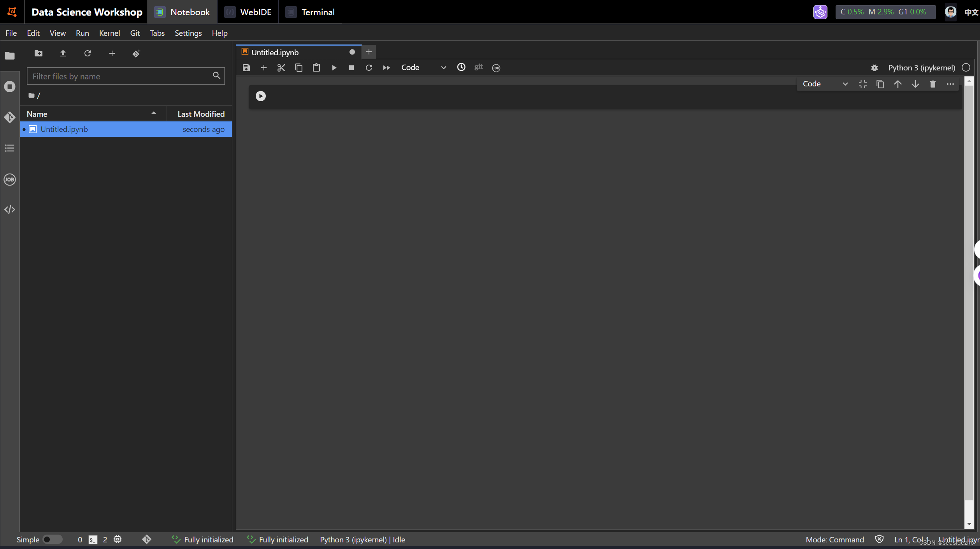This screenshot has height=549, width=980.
Task: Switch the language to 中文
Action: click(971, 12)
